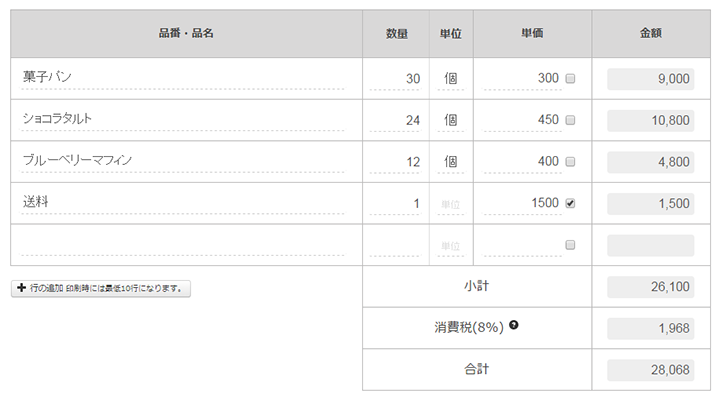Click the quantity field showing 24
Image resolution: width=718 pixels, height=397 pixels.
395,120
